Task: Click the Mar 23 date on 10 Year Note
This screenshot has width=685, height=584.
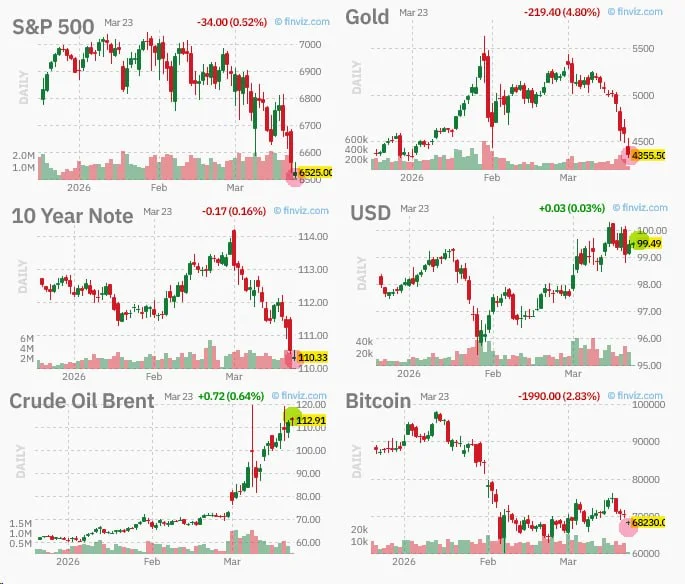Action: pos(157,211)
